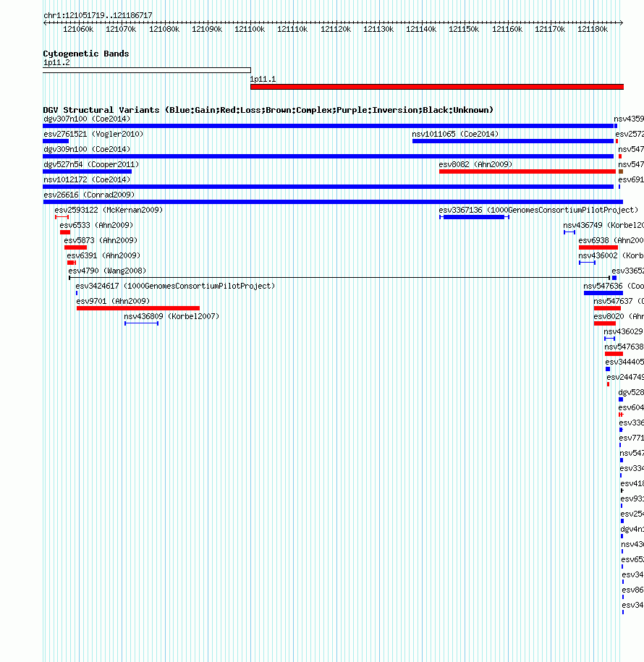The image size is (644, 662).
Task: Click the esv244749 variant label
Action: (625, 378)
